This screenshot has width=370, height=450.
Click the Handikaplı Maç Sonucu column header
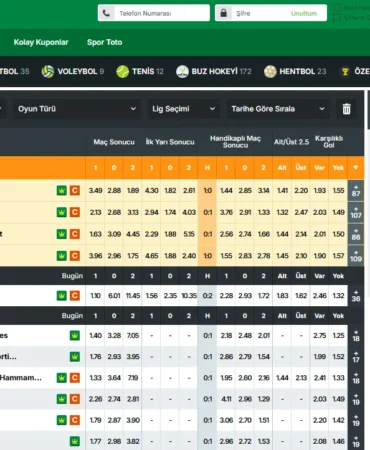click(235, 142)
